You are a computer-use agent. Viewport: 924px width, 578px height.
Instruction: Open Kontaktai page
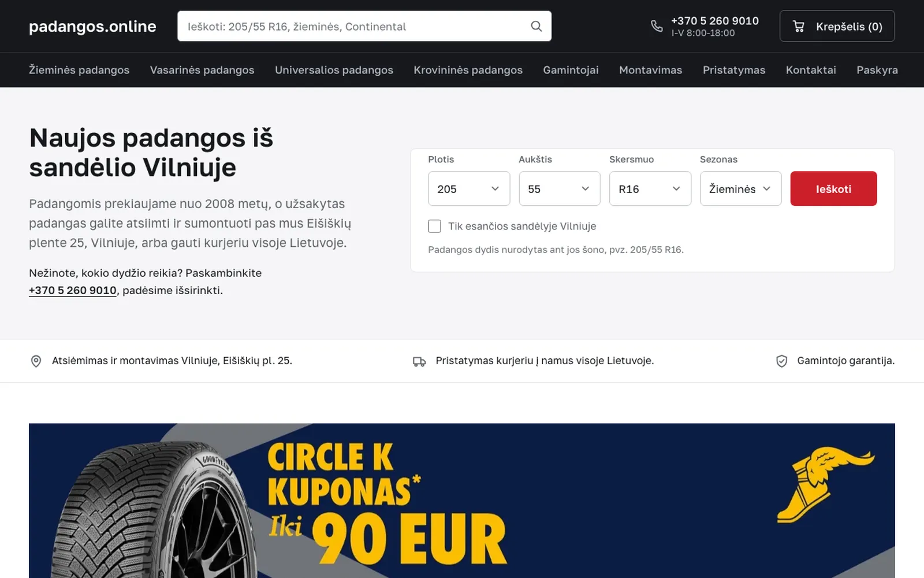click(x=811, y=70)
